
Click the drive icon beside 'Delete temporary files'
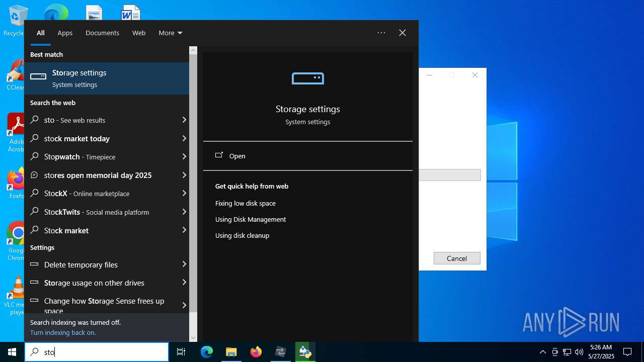pyautogui.click(x=35, y=264)
